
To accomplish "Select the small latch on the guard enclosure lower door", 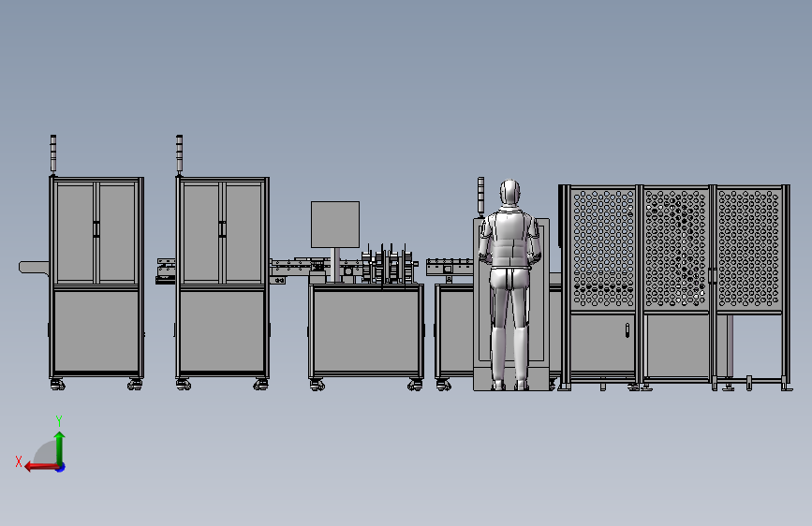I will pos(627,330).
